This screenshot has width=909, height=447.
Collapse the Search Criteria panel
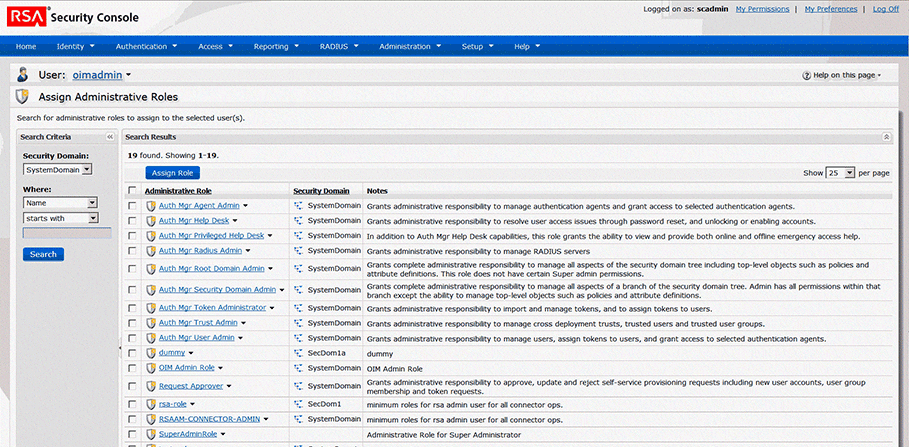click(x=110, y=137)
